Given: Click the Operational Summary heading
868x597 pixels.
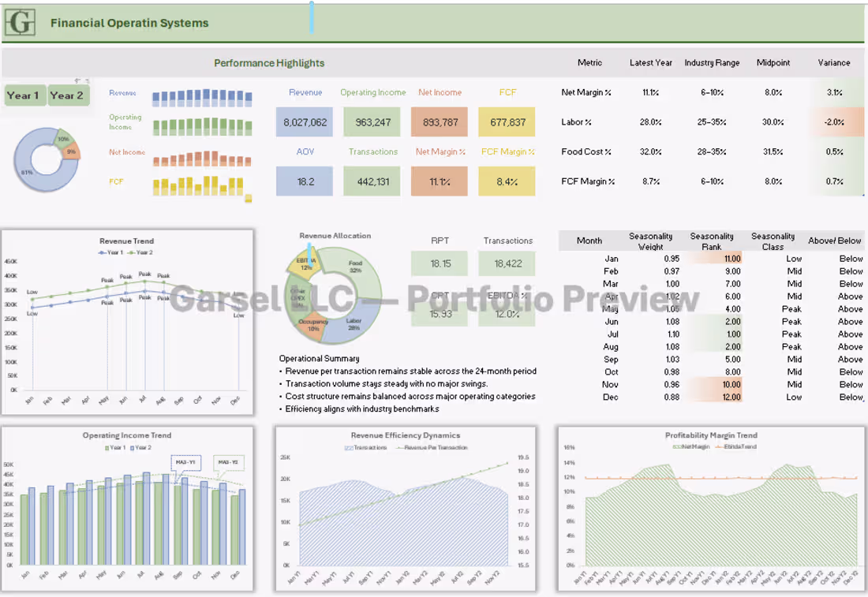Looking at the screenshot, I should 319,359.
